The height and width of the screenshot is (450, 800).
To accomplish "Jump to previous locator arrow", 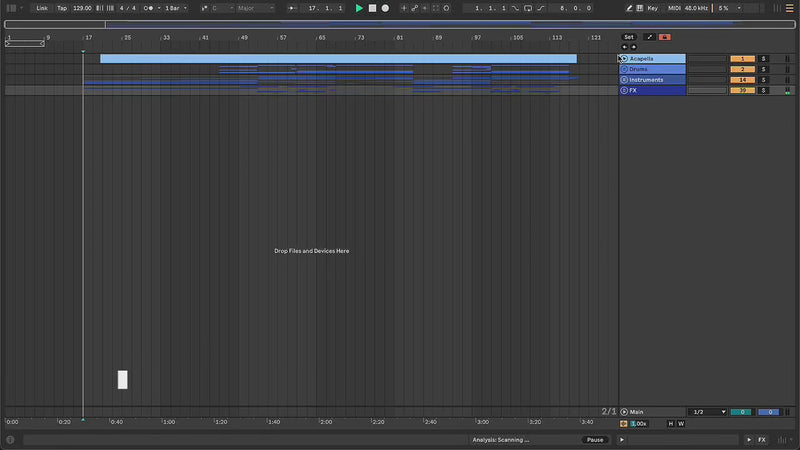I will tap(624, 47).
